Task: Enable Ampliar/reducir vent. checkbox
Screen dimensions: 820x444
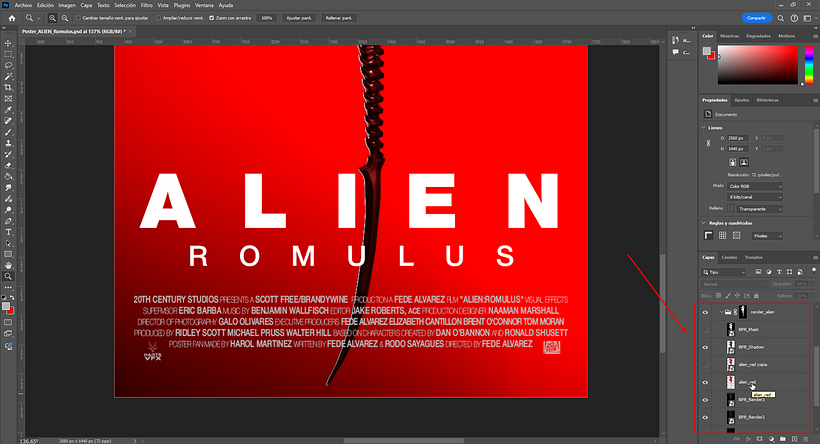Action: (x=158, y=18)
